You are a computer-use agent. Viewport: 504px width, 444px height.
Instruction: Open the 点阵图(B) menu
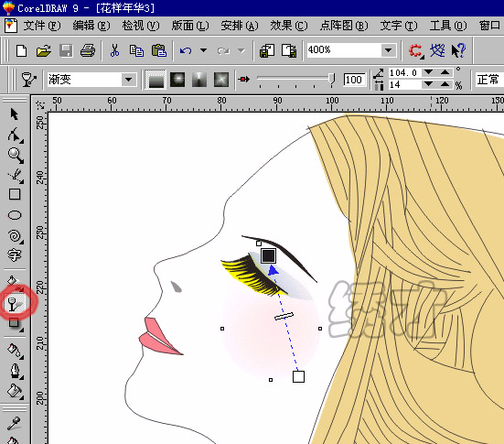344,26
